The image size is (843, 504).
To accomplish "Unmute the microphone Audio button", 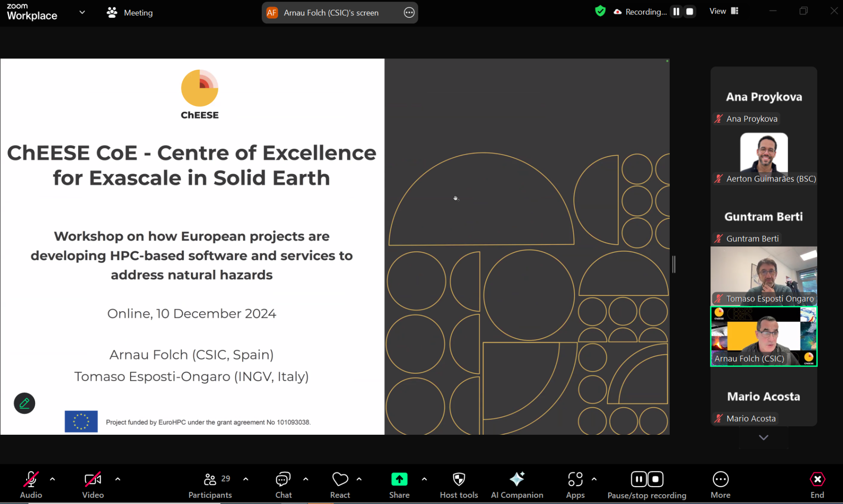I will [x=31, y=484].
